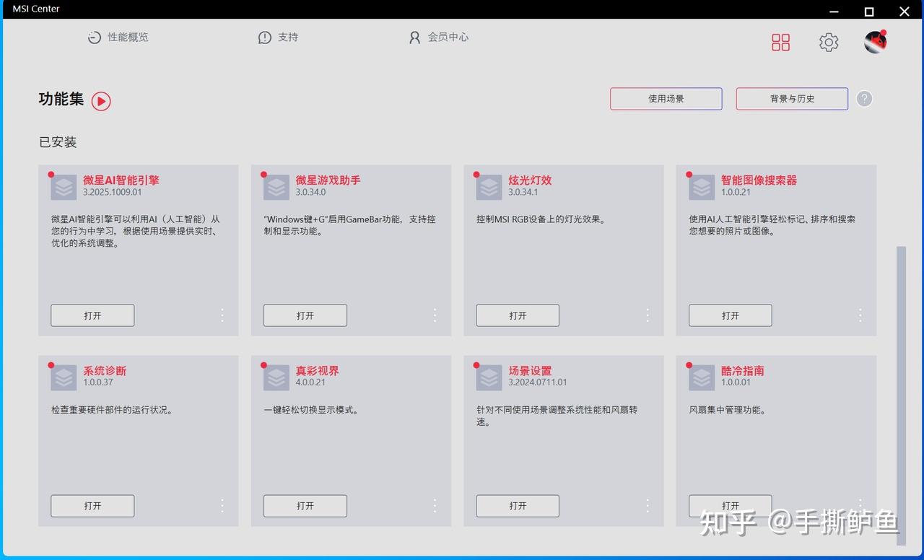Click version number 3.0.34.1
The width and height of the screenshot is (924, 560).
click(523, 193)
